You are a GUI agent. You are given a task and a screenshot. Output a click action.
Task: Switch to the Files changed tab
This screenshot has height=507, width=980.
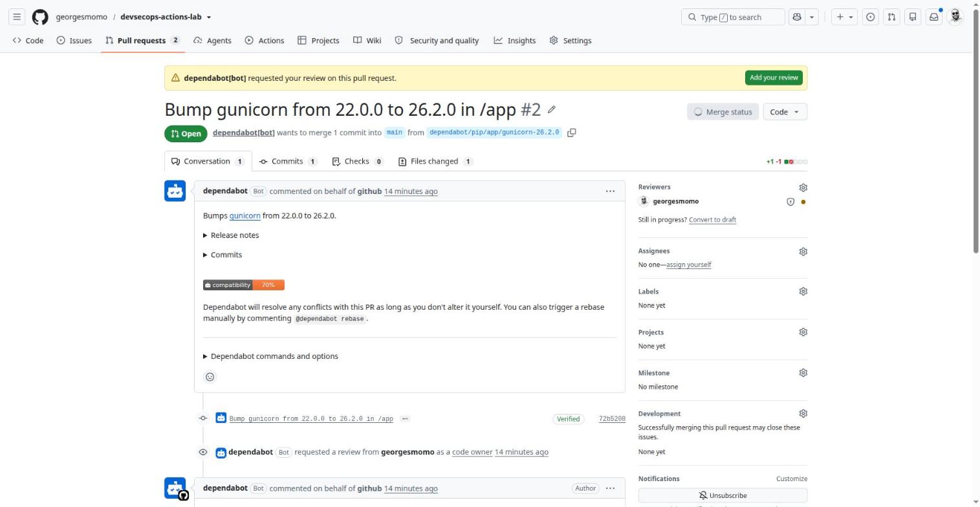click(436, 161)
